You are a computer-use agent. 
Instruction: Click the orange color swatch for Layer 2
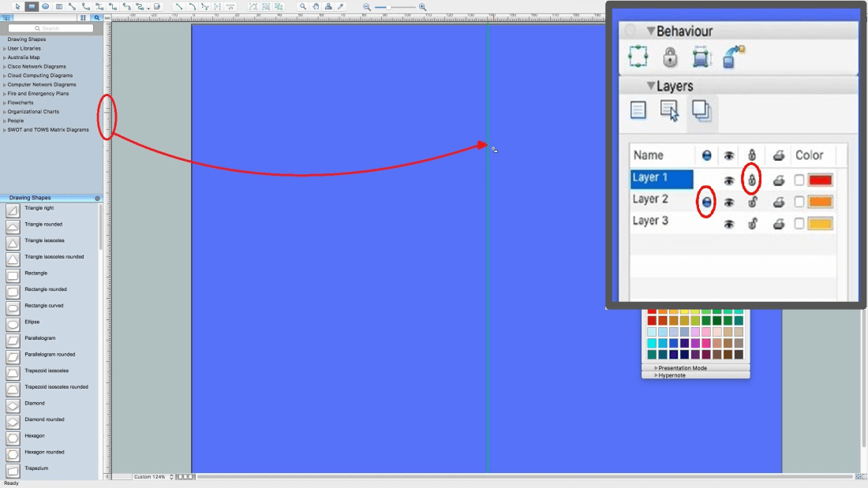point(821,202)
